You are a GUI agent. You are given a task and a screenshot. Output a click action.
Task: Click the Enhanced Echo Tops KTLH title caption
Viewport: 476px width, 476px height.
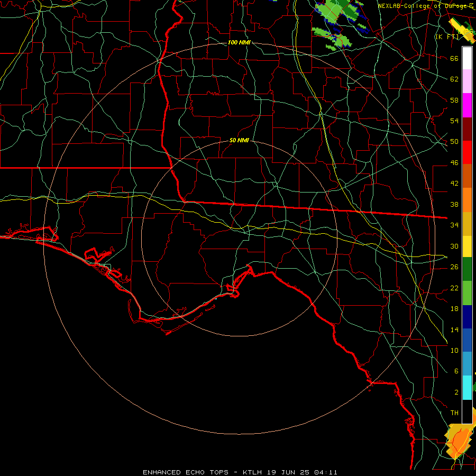[240, 472]
